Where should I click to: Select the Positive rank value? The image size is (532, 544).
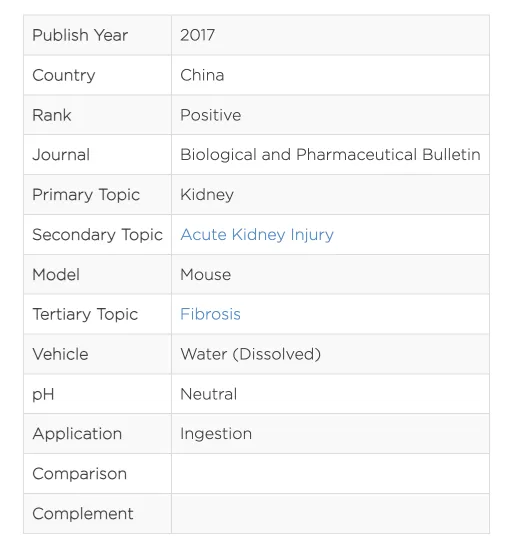211,115
